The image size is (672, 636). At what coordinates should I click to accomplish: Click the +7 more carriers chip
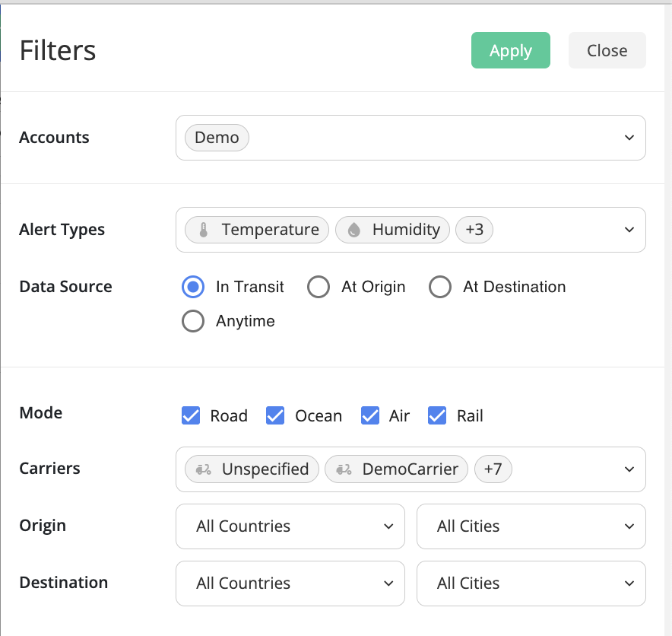point(493,469)
